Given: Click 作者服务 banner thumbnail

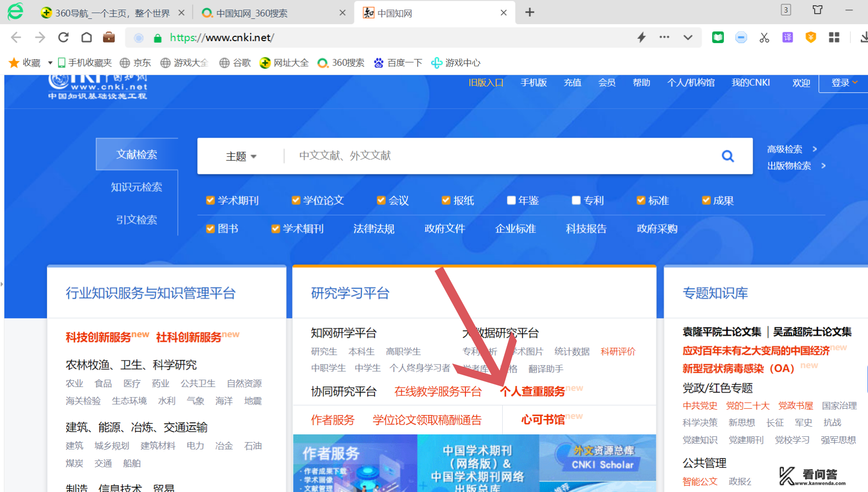Looking at the screenshot, I should tap(355, 463).
